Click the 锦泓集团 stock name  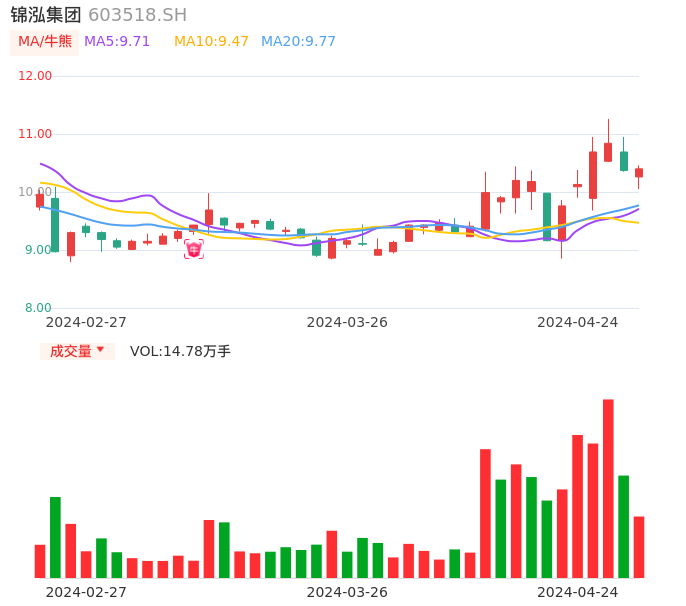tap(46, 15)
